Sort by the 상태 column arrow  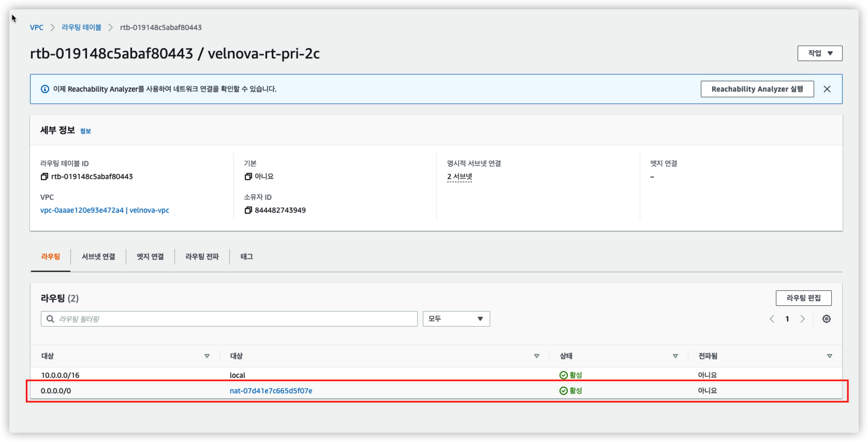(x=675, y=356)
